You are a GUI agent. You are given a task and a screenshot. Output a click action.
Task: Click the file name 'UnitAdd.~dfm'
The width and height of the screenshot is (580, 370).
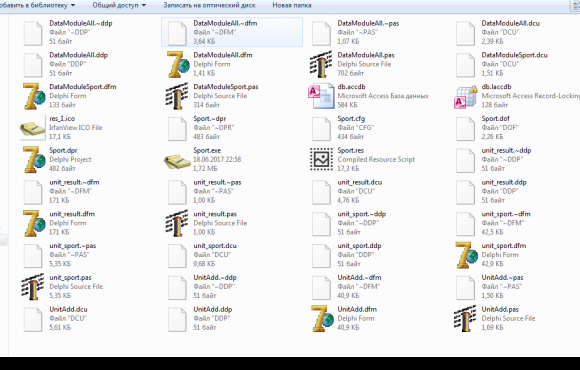359,278
